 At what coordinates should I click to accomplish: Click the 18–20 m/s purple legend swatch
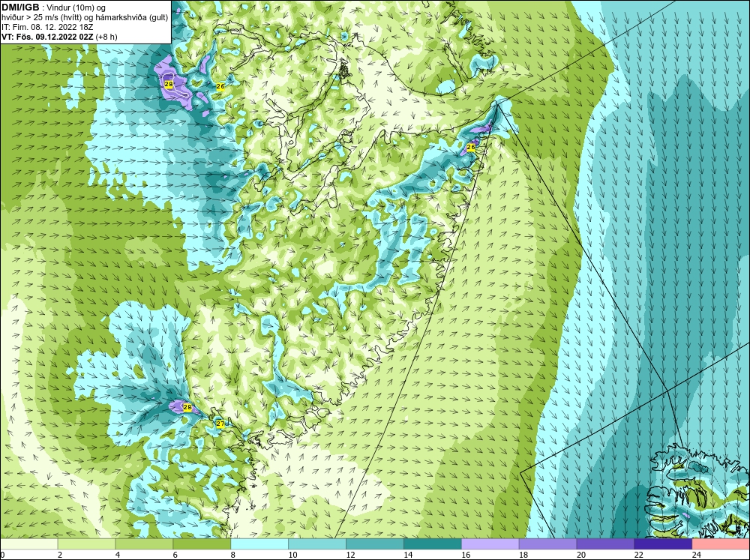[547, 544]
